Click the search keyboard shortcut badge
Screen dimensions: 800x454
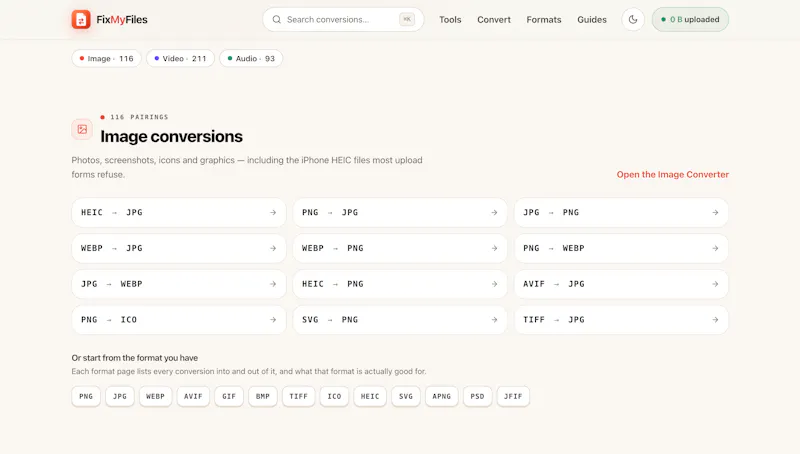[x=407, y=19]
